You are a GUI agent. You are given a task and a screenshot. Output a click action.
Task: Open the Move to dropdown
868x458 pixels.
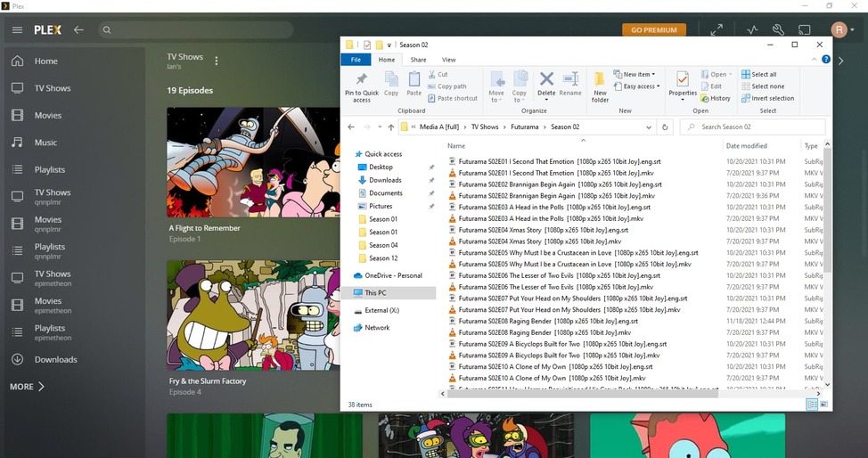(x=496, y=87)
